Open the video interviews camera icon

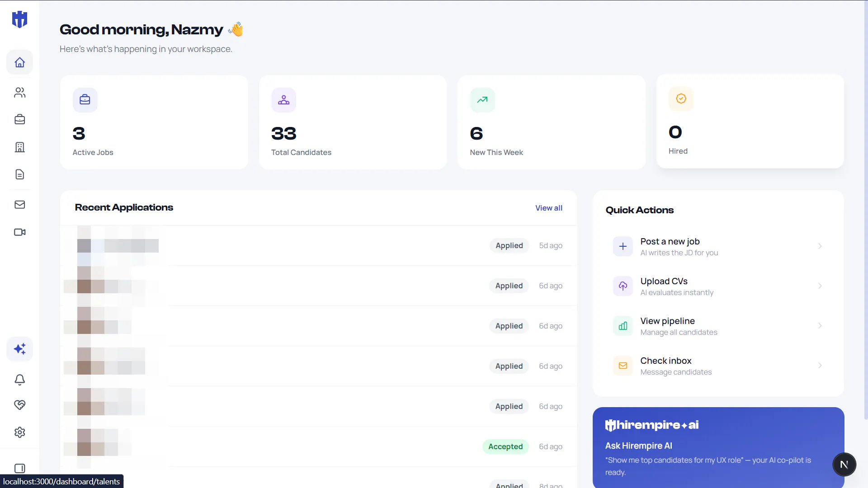pyautogui.click(x=19, y=232)
